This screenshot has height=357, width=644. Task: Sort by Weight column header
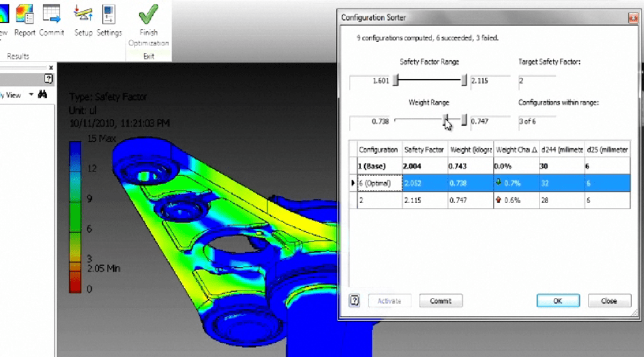470,150
